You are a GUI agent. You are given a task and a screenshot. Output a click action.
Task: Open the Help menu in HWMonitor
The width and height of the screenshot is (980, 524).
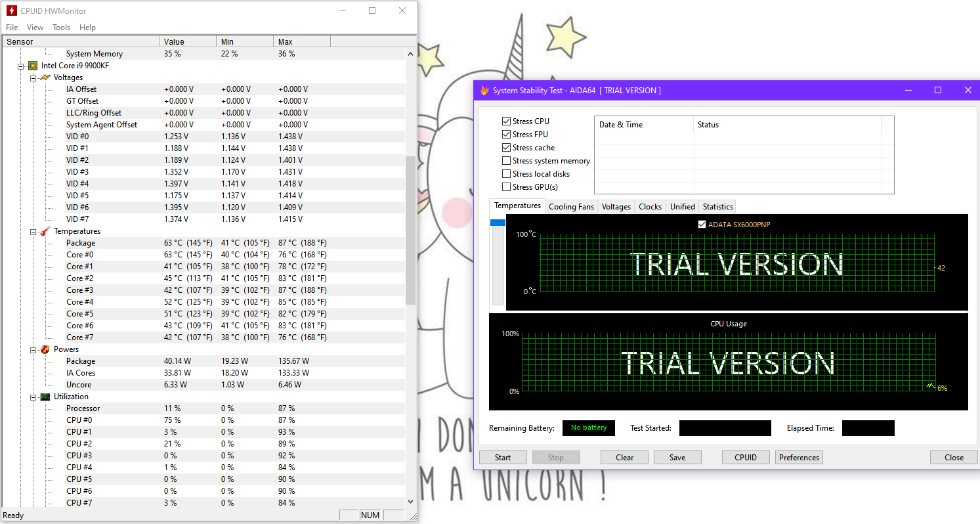coord(87,28)
